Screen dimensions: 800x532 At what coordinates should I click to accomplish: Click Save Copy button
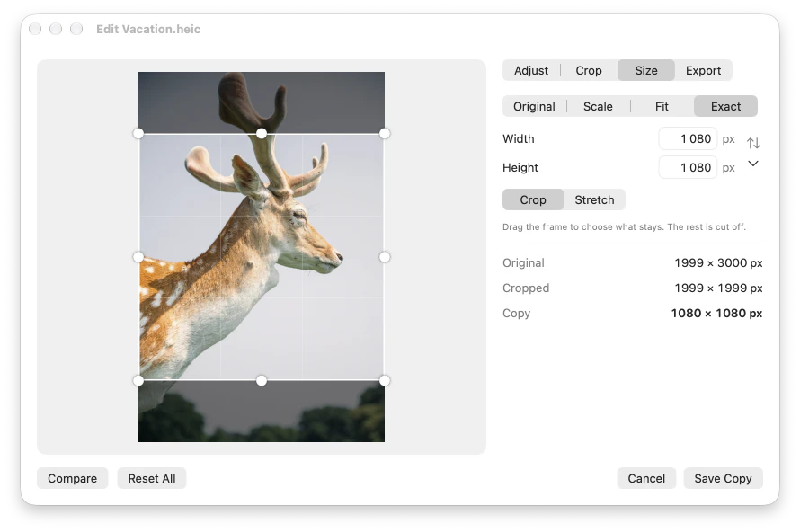point(723,478)
